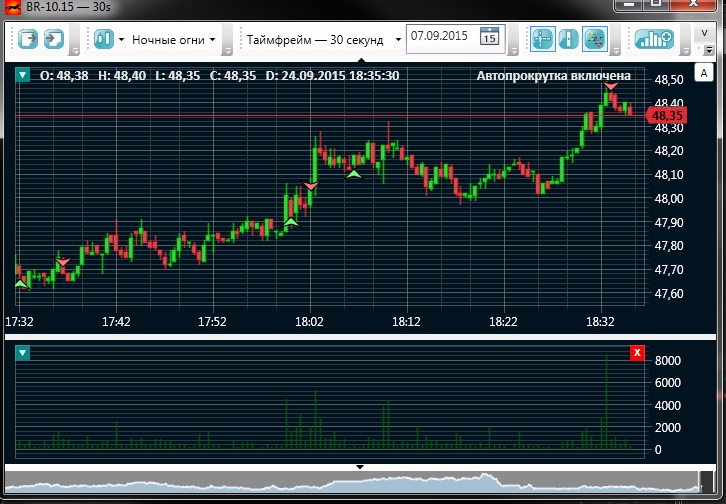
Task: Click the H: 48,40 high value
Action: tap(122, 75)
